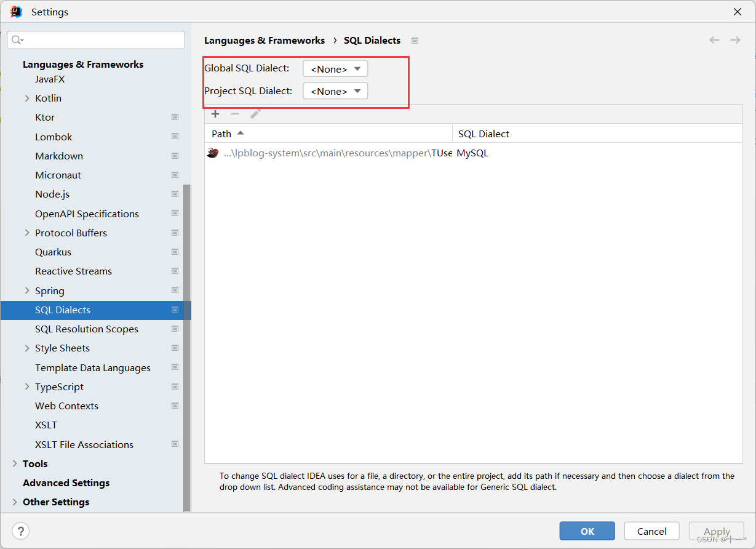Sort by the Path column header

click(328, 134)
